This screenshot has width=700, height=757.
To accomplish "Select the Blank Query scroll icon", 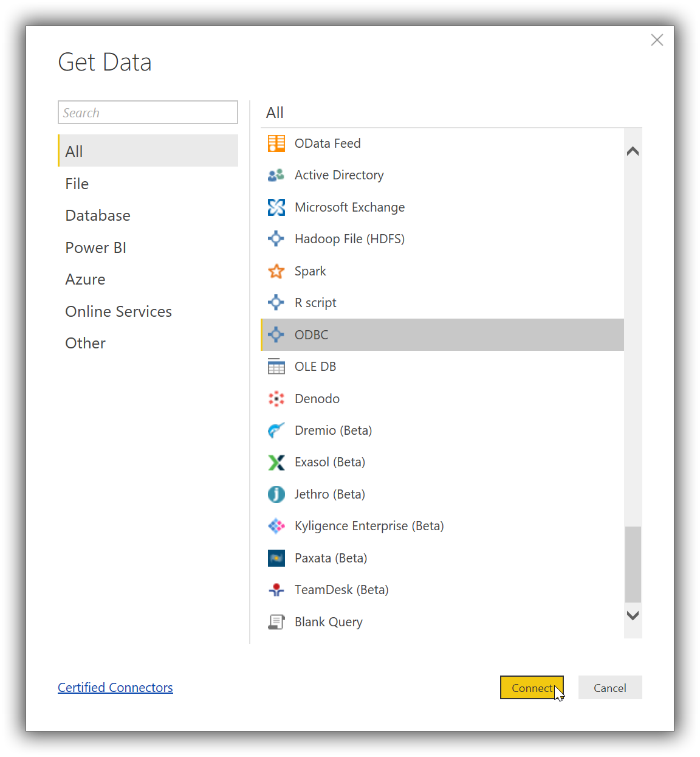I will (276, 622).
